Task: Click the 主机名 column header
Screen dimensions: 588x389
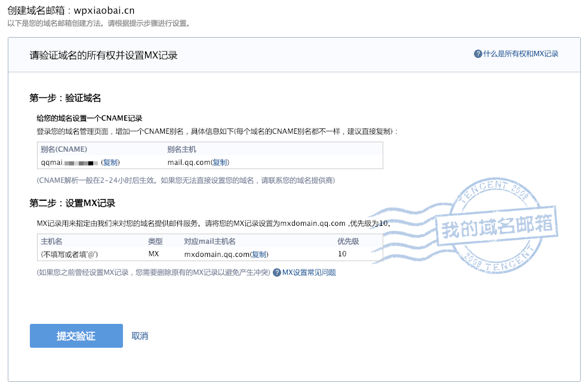Action: tap(51, 241)
